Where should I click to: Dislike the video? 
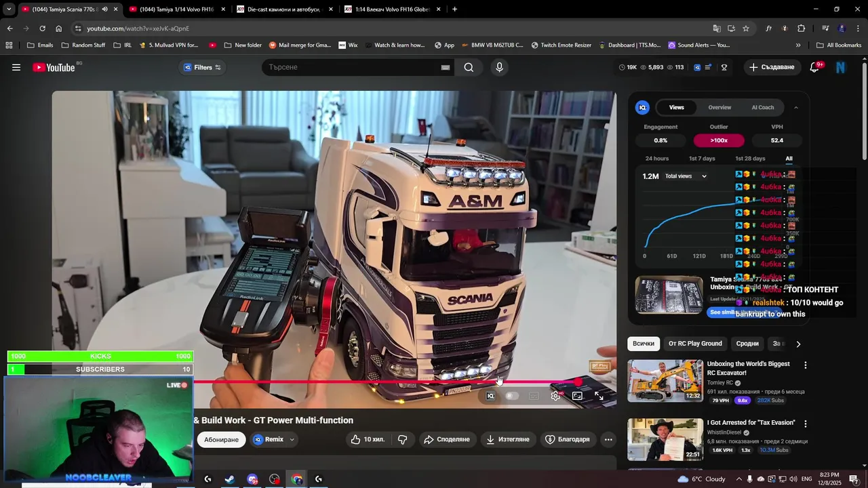pos(403,439)
